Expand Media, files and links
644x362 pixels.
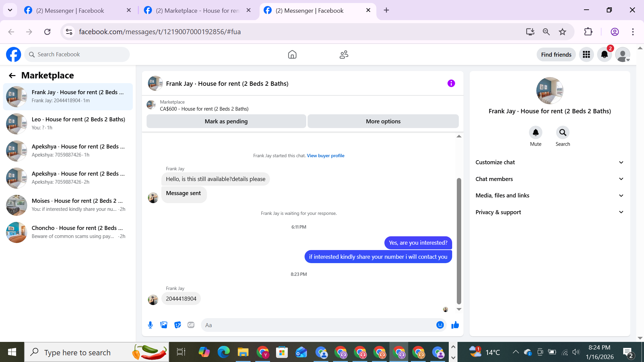pyautogui.click(x=549, y=195)
